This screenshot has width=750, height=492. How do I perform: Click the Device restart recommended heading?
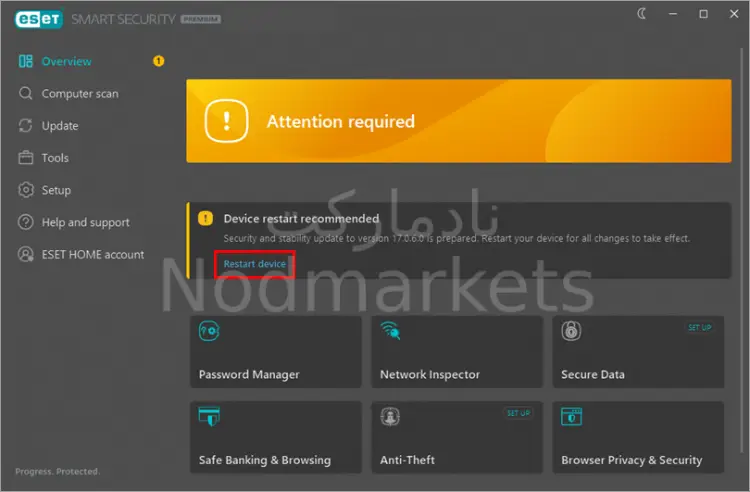pos(301,219)
